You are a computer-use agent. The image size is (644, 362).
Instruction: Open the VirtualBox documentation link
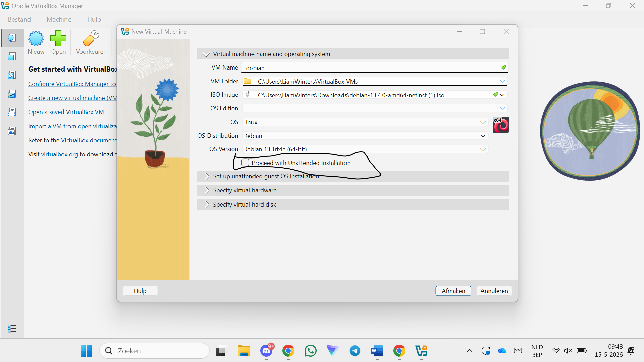[x=89, y=140]
